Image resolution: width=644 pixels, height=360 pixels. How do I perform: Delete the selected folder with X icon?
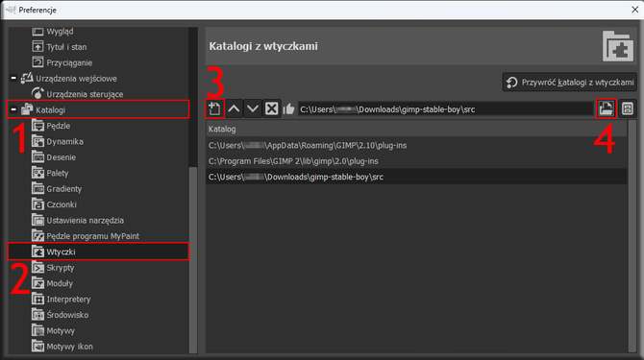pyautogui.click(x=271, y=108)
